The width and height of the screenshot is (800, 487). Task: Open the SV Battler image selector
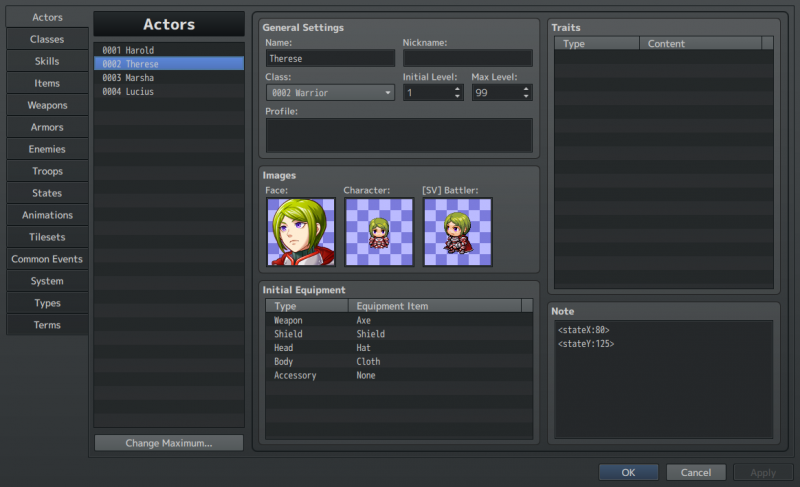coord(458,232)
